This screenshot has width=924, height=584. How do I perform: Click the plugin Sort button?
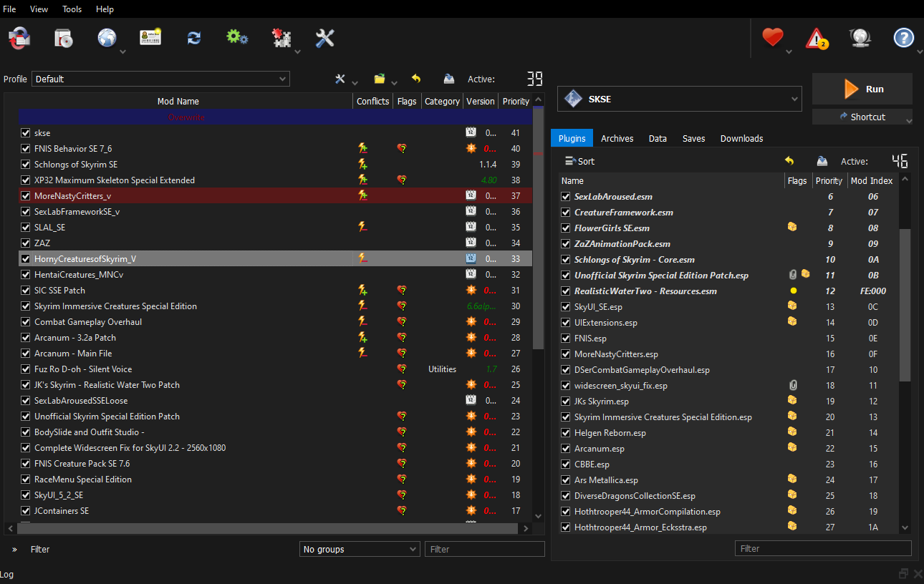pyautogui.click(x=579, y=161)
